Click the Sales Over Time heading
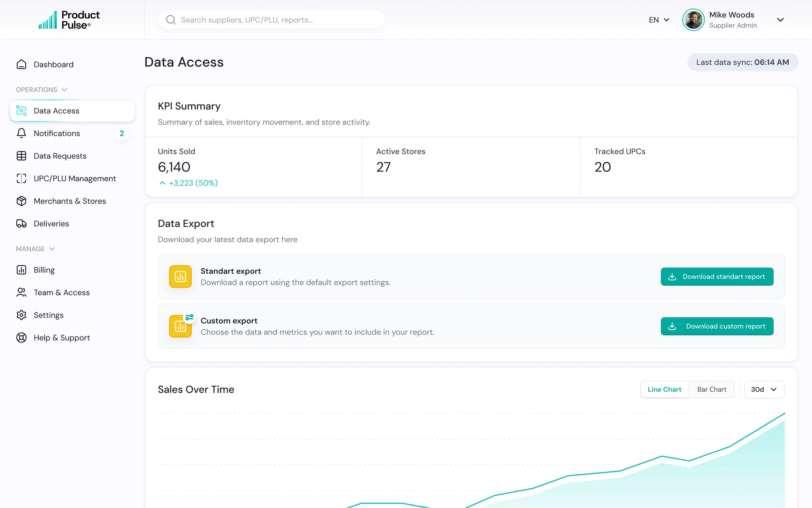 click(x=196, y=389)
